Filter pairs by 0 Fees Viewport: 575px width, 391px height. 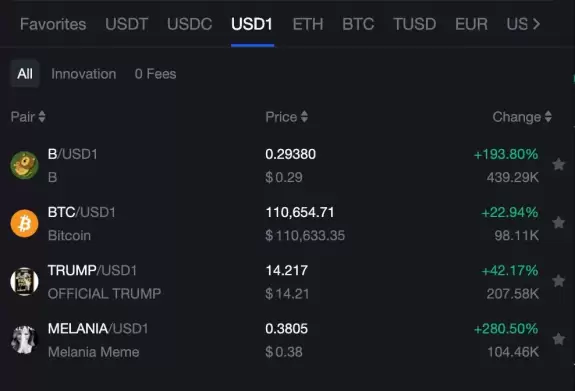(x=155, y=74)
